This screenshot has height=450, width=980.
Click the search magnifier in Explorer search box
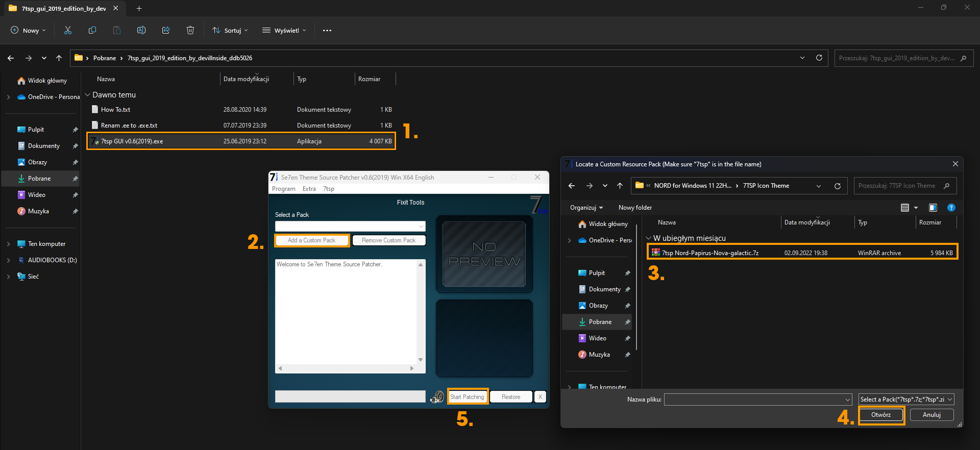963,58
